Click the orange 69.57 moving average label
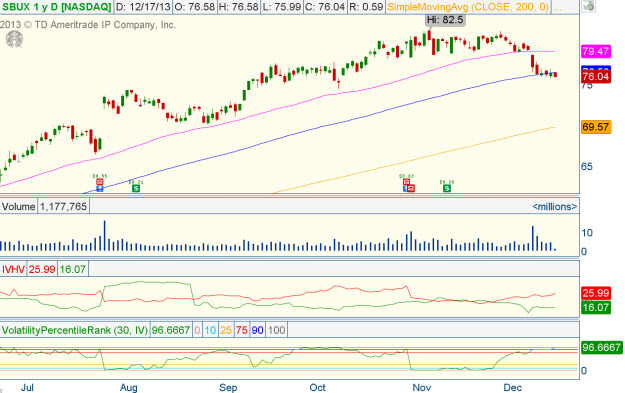The width and height of the screenshot is (625, 393). click(x=596, y=127)
